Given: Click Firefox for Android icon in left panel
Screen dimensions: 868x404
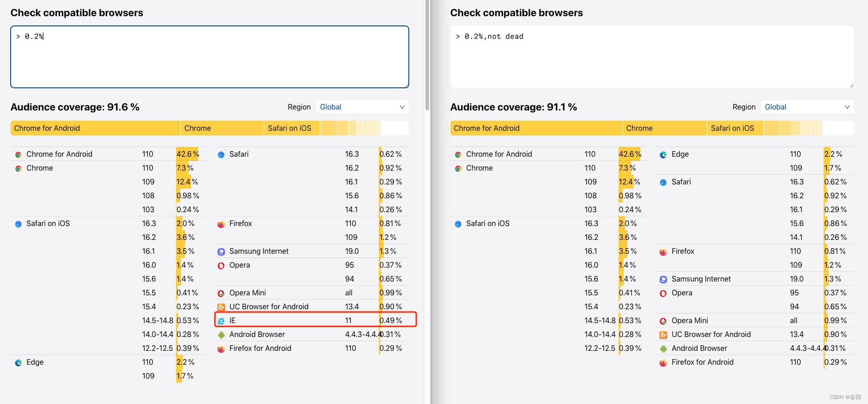Looking at the screenshot, I should [221, 349].
